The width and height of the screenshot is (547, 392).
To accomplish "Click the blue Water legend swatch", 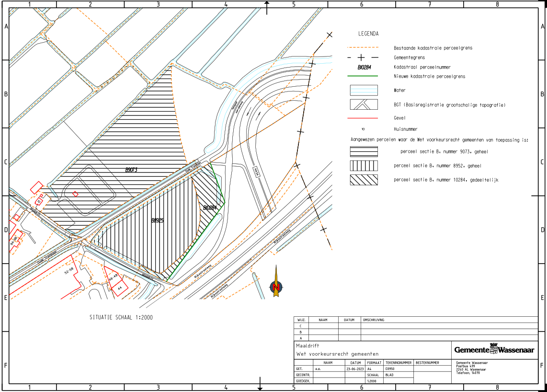I will (364, 90).
